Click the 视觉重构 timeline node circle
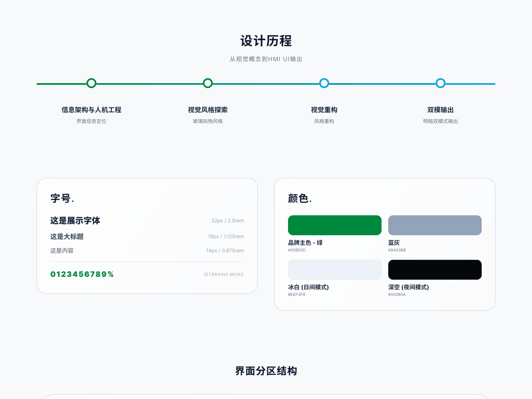 (x=324, y=83)
